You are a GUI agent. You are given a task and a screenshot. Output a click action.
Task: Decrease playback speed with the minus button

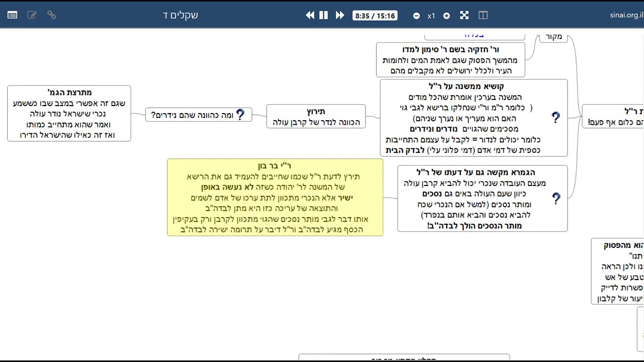[416, 16]
